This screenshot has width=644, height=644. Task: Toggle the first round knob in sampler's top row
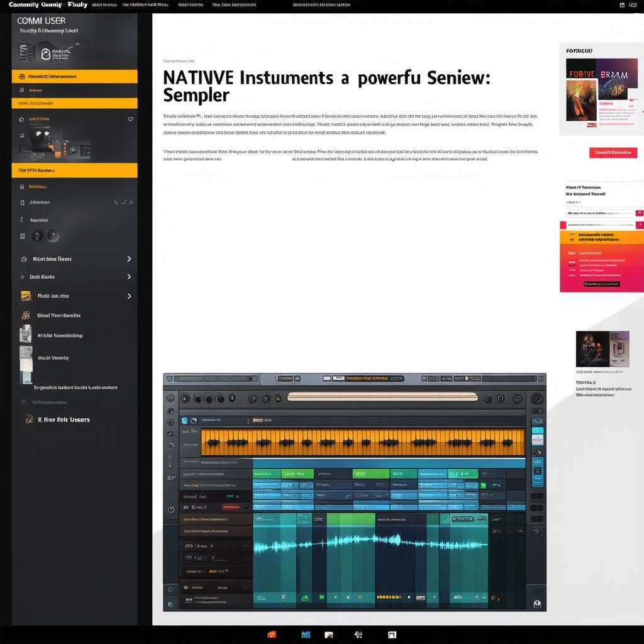[185, 398]
